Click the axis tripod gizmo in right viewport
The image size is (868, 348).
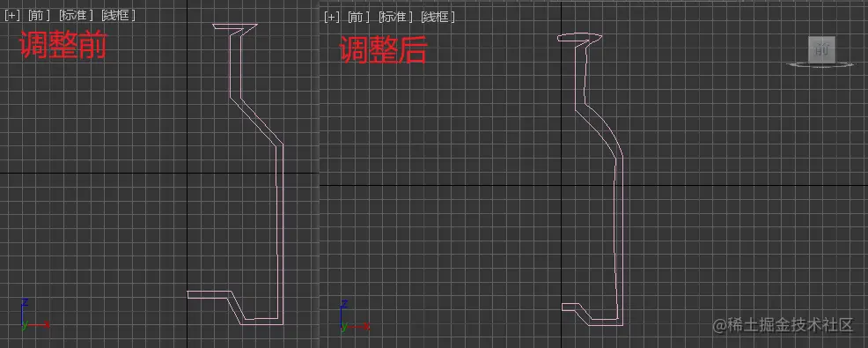point(354,316)
